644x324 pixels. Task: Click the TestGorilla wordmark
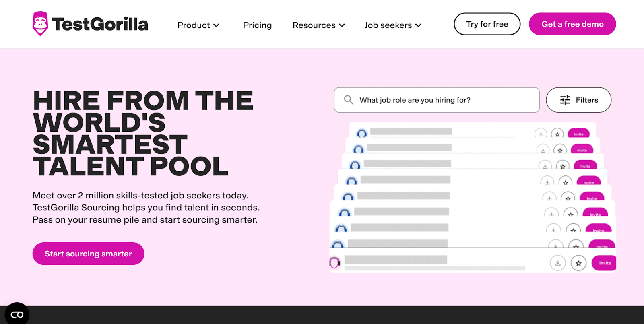click(100, 24)
